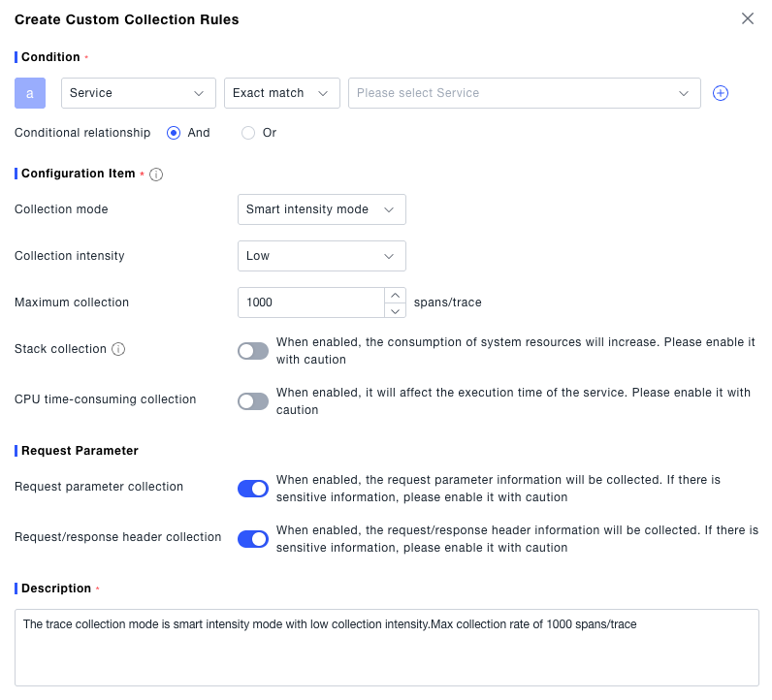Click the condition 'a' label badge

tap(30, 93)
